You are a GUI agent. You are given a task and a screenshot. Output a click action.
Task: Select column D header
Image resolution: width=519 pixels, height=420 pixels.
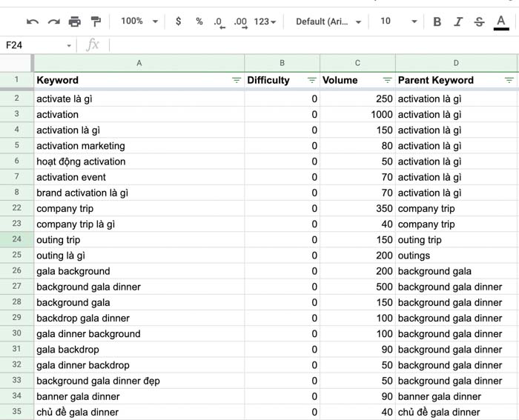click(456, 63)
